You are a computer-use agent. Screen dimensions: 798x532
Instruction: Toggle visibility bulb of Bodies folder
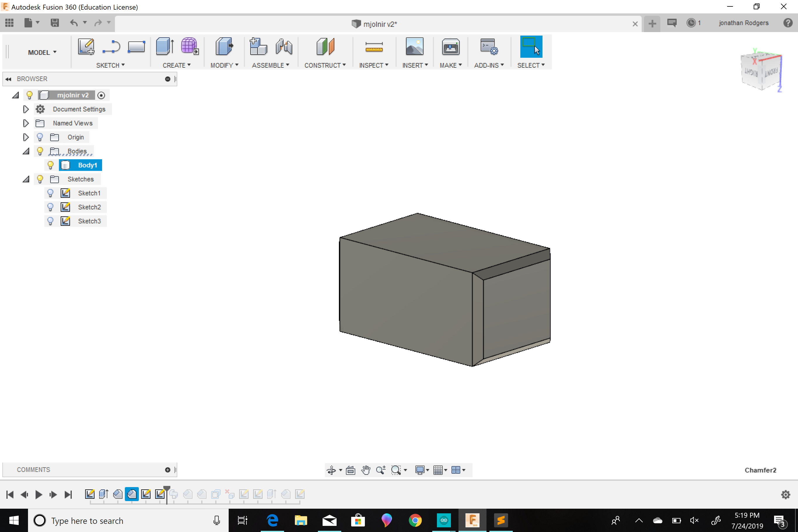40,151
